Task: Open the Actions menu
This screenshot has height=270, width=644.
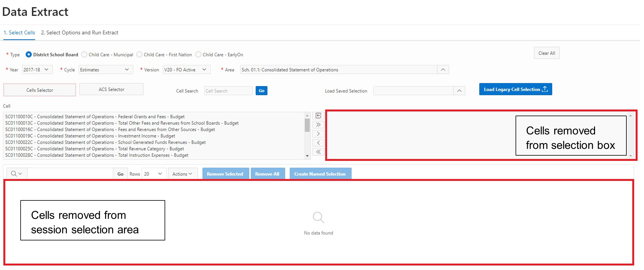Action: click(x=182, y=174)
